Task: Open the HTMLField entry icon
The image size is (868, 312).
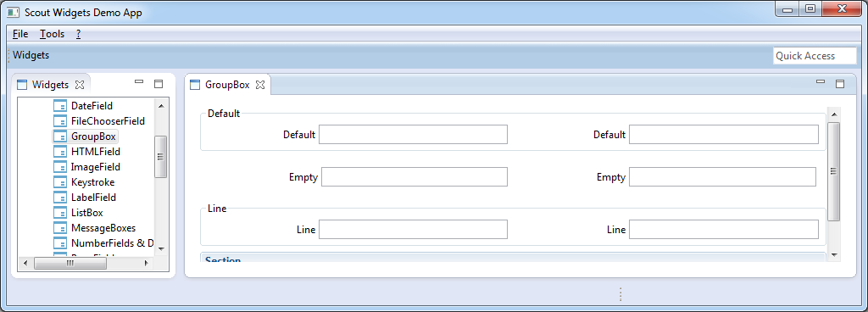Action: point(60,152)
